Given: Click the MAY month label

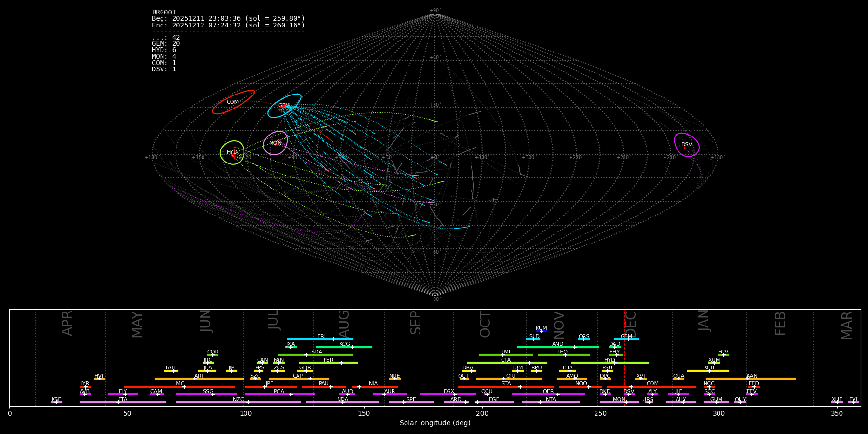Looking at the screenshot, I should 137,325.
